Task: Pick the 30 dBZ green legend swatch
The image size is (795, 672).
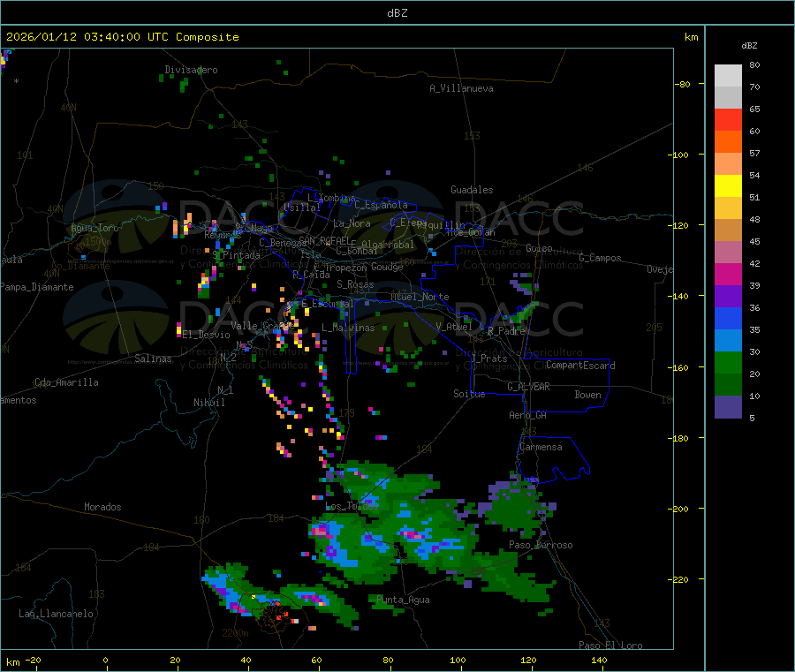Action: coord(728,363)
